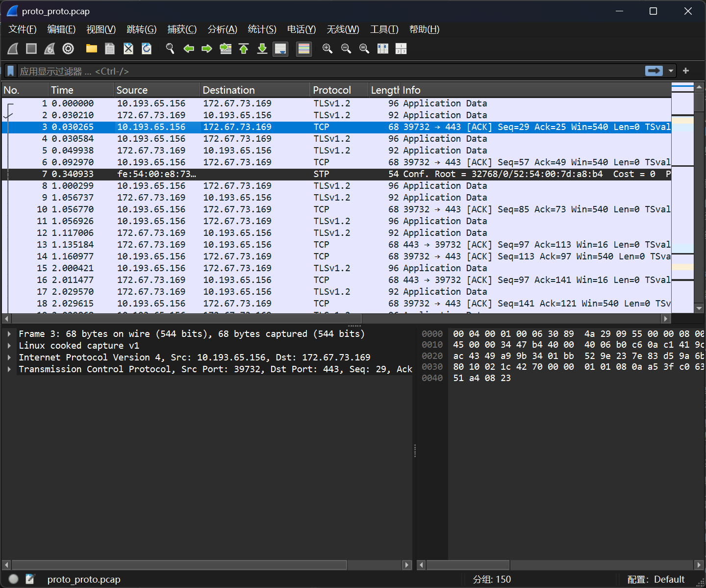Apply the display filter arrow button
706x588 pixels.
654,71
